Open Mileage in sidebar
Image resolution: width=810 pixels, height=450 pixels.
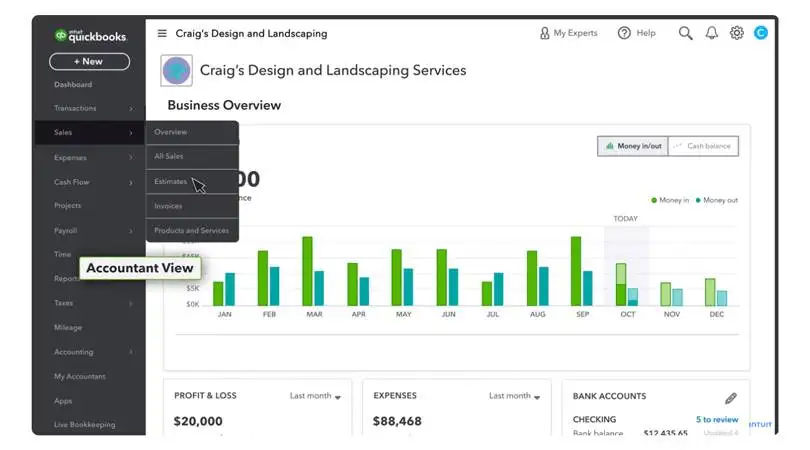click(x=68, y=328)
